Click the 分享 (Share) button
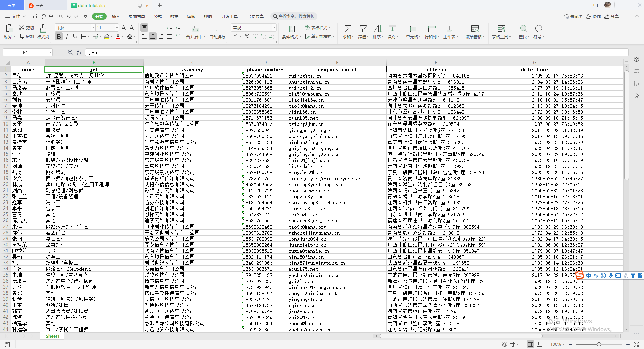 (611, 16)
